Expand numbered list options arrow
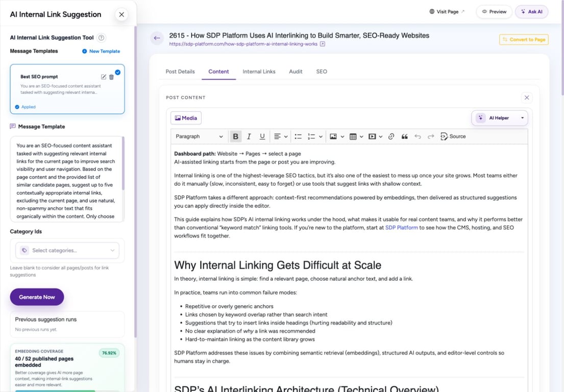Image resolution: width=564 pixels, height=392 pixels. 321,137
